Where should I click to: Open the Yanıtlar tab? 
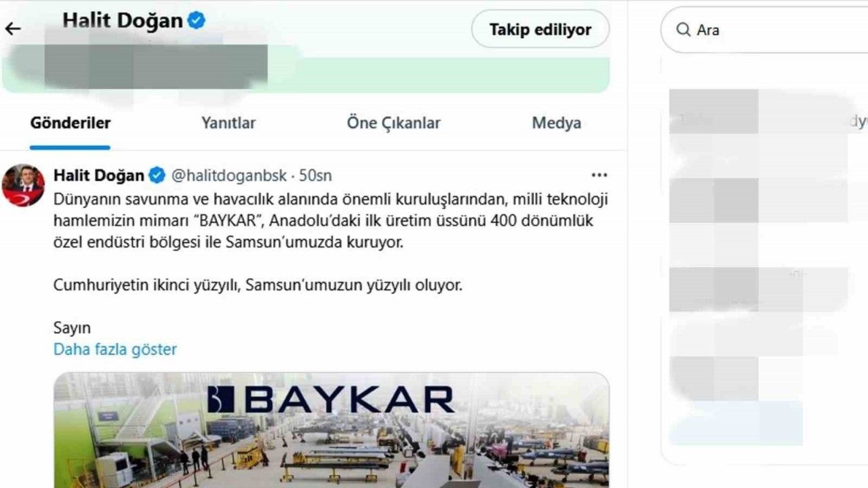click(229, 123)
